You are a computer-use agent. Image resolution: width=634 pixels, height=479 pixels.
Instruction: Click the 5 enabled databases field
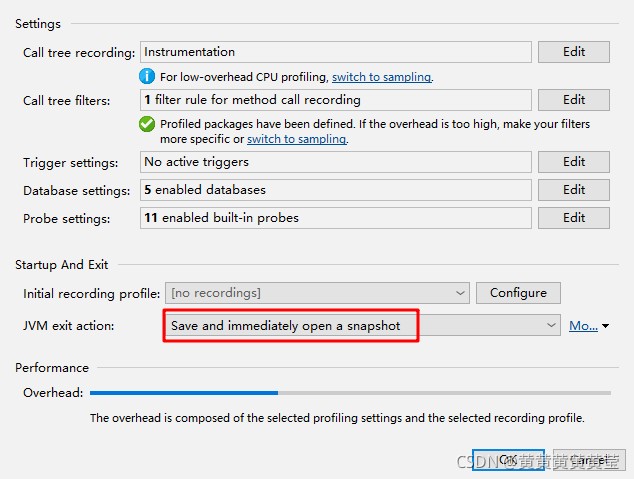pos(336,190)
